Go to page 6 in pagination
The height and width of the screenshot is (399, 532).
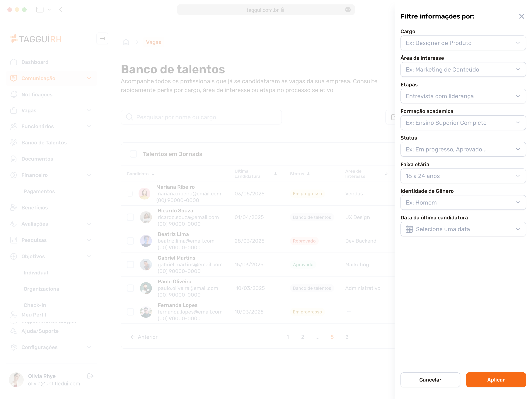347,337
